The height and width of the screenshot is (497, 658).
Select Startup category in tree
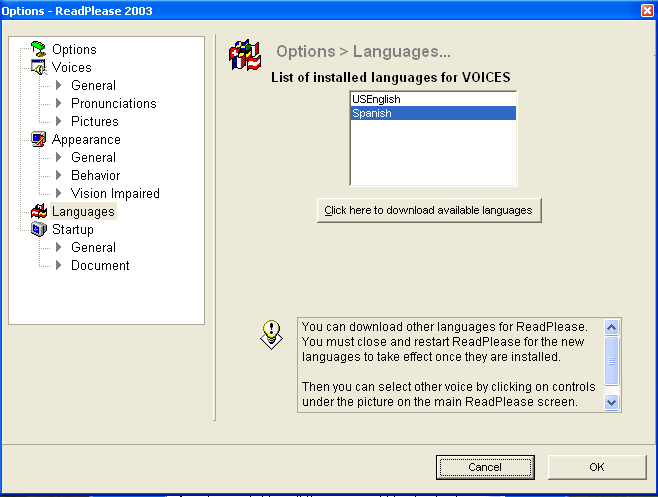coord(73,230)
